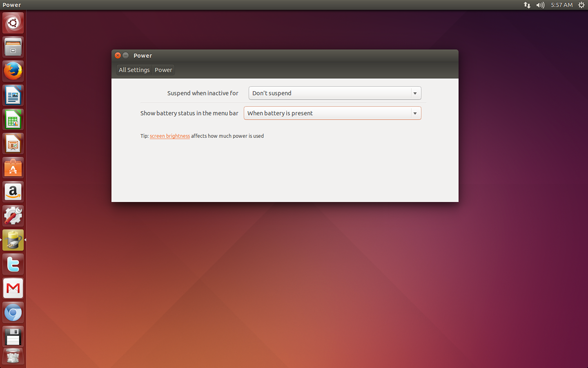Image resolution: width=588 pixels, height=368 pixels.
Task: Click the 'Suspend when inactive for' label
Action: tap(203, 93)
